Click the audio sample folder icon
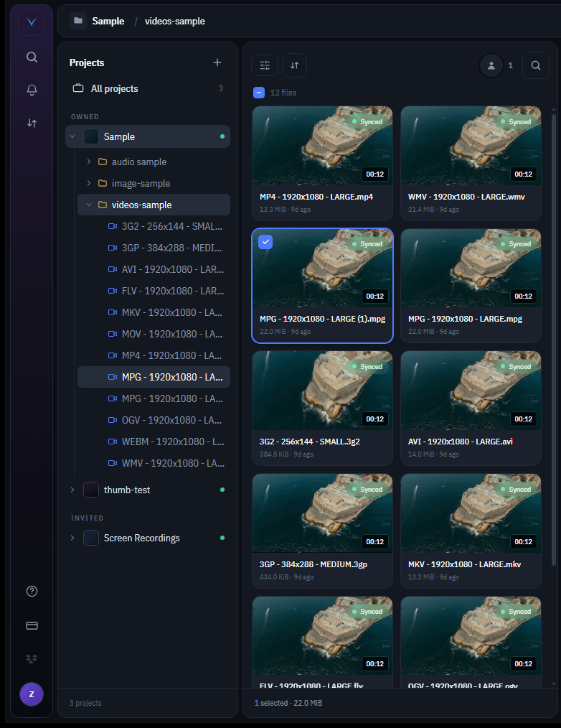Viewport: 561px width, 728px height. tap(103, 162)
